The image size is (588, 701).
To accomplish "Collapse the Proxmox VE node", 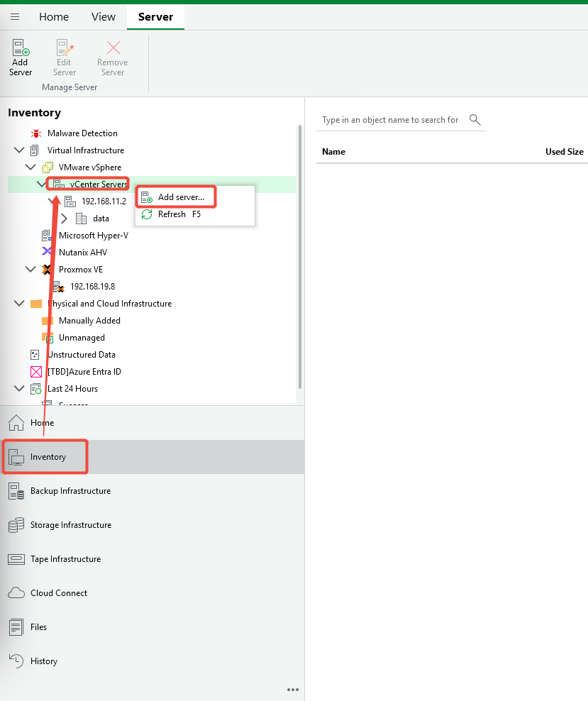I will 30,269.
